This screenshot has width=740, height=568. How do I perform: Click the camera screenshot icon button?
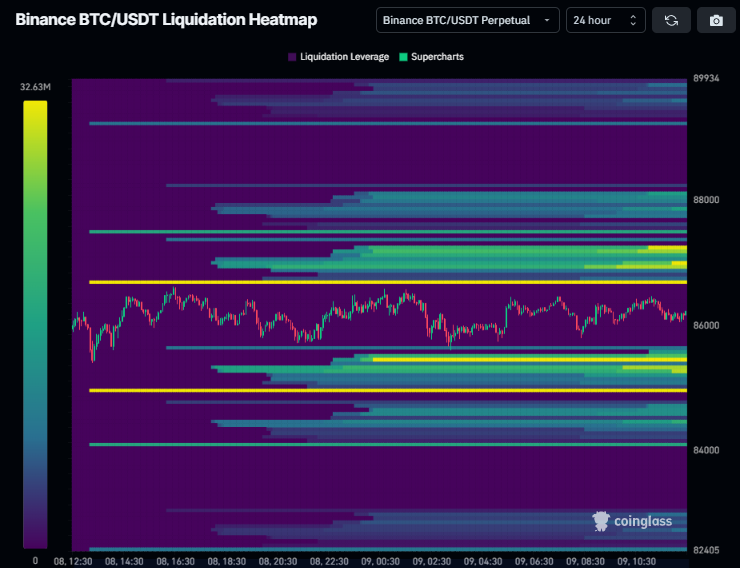coord(716,20)
